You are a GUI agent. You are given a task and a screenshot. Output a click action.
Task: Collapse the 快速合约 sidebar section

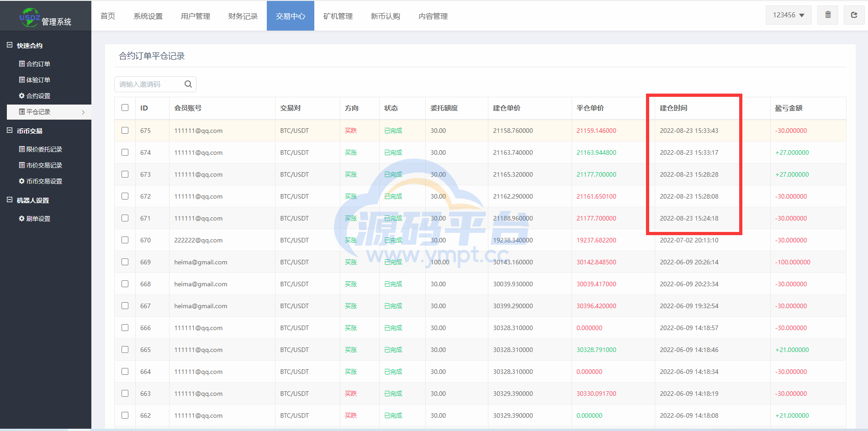[10, 45]
